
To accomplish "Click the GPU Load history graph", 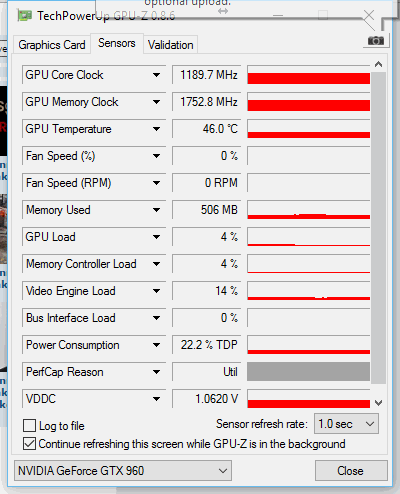I will [x=309, y=237].
